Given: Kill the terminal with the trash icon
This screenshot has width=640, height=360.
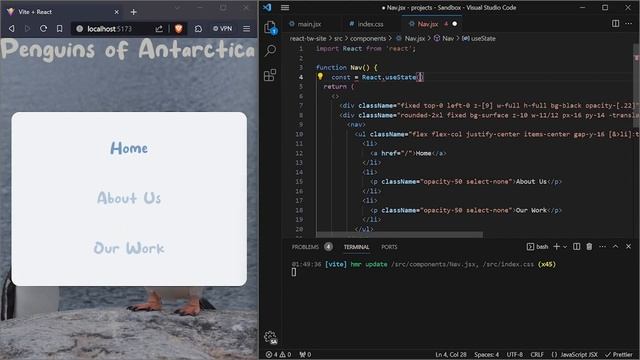Looking at the screenshot, I should tap(589, 247).
